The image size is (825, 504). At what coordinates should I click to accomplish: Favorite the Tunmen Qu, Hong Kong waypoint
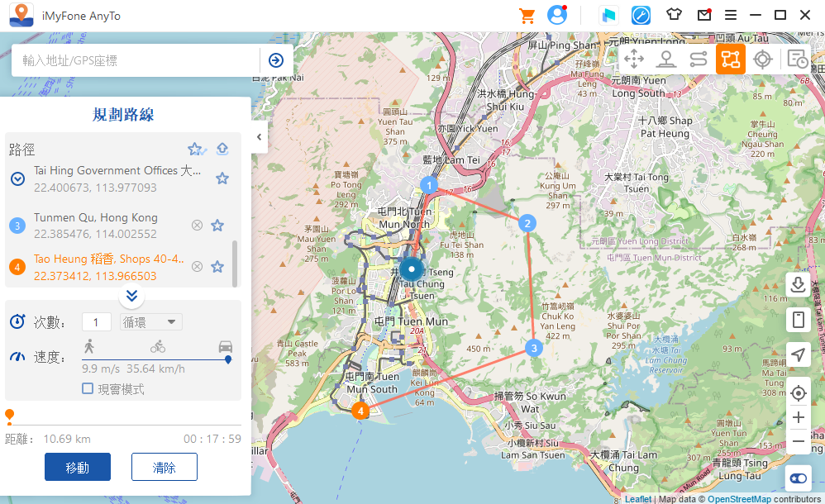217,225
